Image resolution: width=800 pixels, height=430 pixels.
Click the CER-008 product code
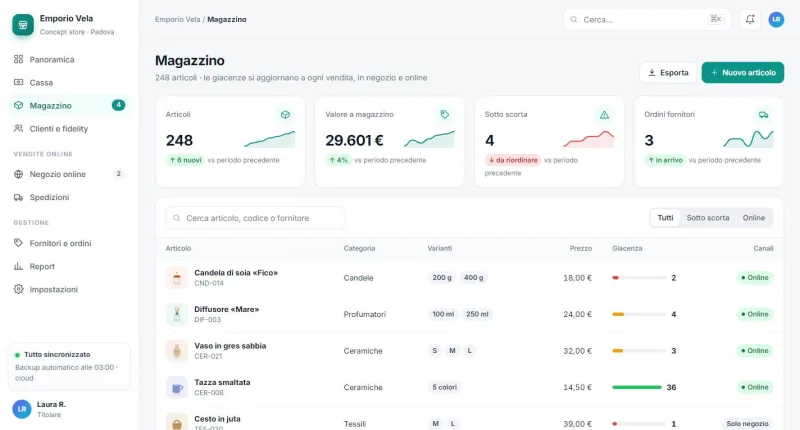(209, 393)
